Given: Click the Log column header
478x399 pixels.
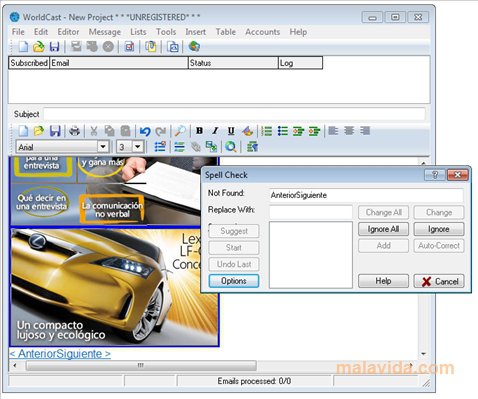Looking at the screenshot, I should [x=300, y=63].
